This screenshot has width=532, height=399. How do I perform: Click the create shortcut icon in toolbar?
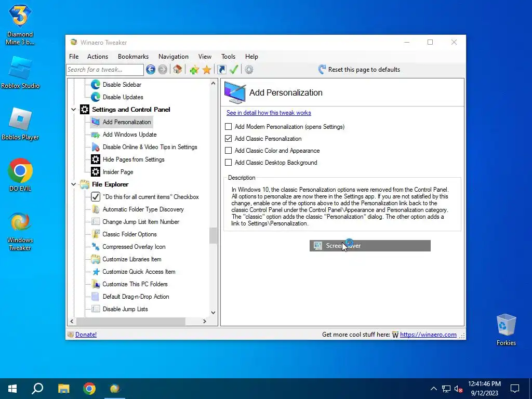pyautogui.click(x=221, y=70)
